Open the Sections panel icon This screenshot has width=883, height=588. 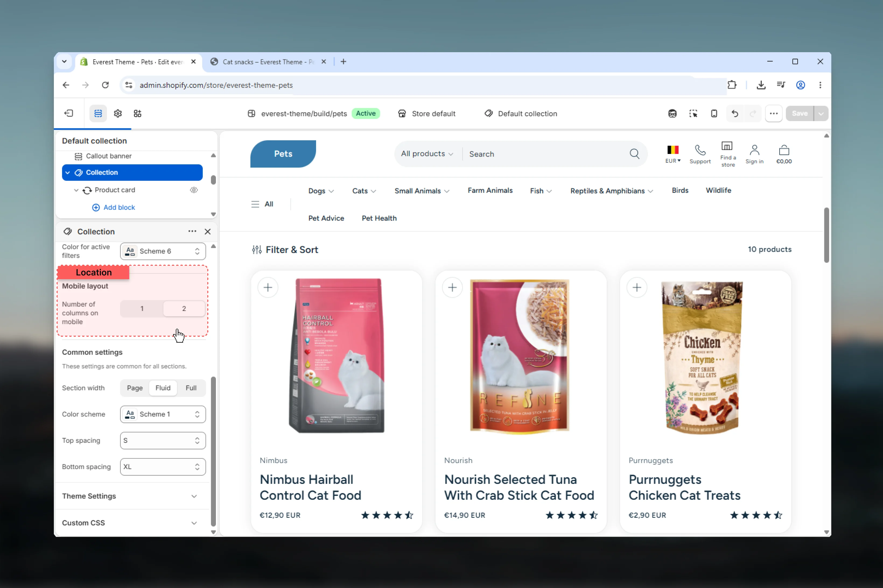98,113
